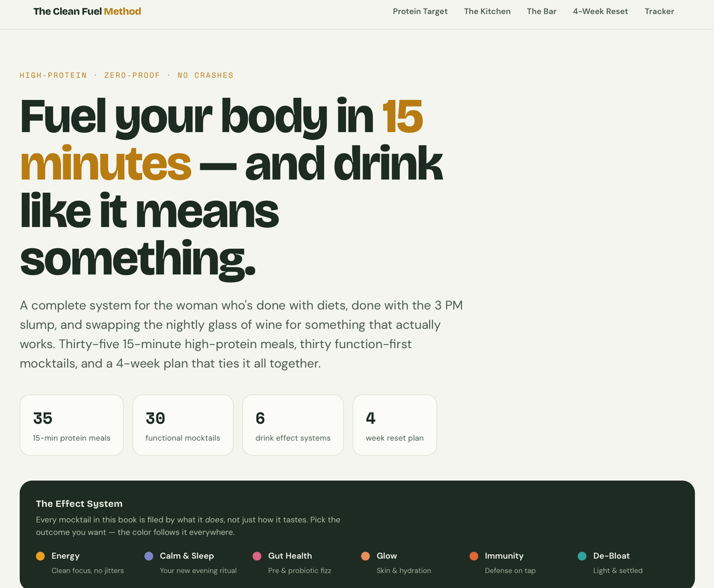Click The Clean Fuel Method logo
Screen dimensions: 714x588
[87, 11]
